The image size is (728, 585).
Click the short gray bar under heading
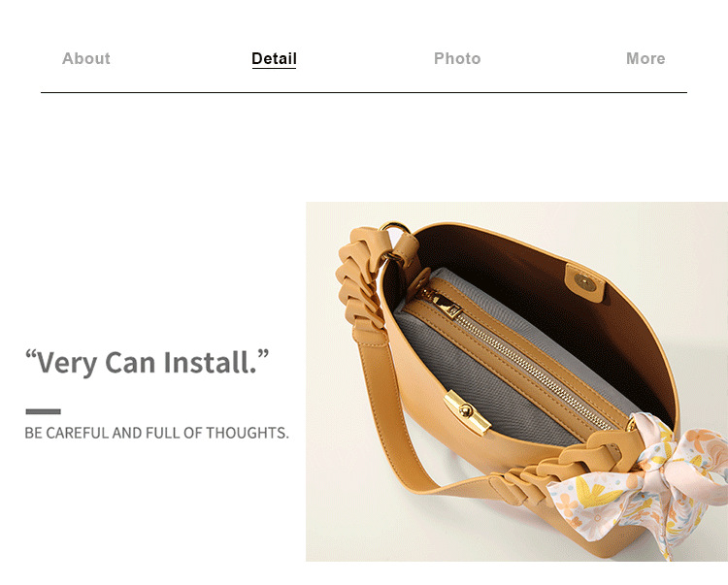[x=43, y=411]
